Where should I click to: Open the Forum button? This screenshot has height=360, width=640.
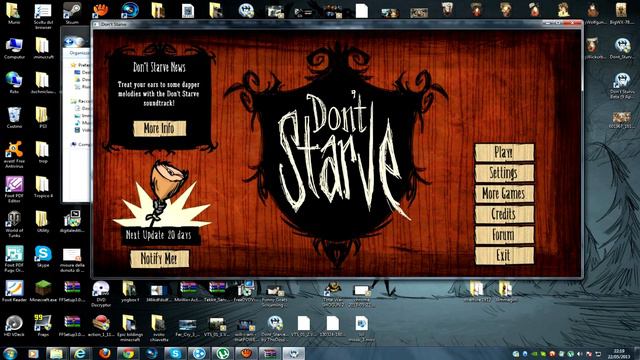[504, 235]
